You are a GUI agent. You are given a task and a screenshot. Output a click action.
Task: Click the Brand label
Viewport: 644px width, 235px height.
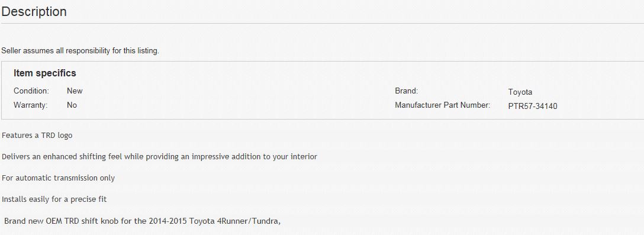tap(406, 91)
